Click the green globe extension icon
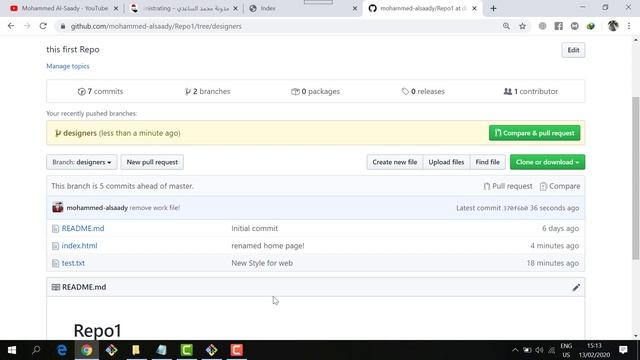The width and height of the screenshot is (640, 360). pyautogui.click(x=591, y=26)
